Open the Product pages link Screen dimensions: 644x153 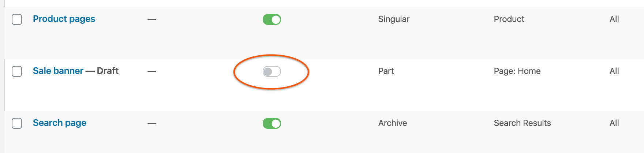[x=64, y=19]
